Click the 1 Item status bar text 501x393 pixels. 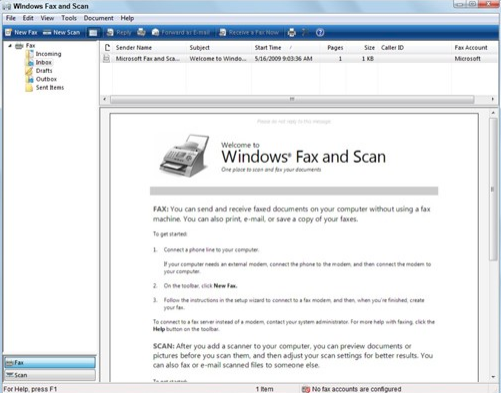coord(264,389)
